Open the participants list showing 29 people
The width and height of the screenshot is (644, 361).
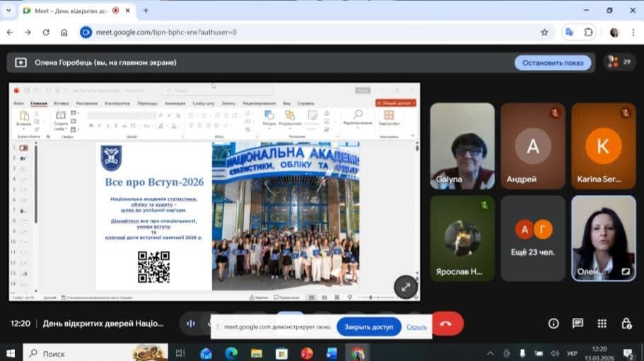pyautogui.click(x=620, y=62)
